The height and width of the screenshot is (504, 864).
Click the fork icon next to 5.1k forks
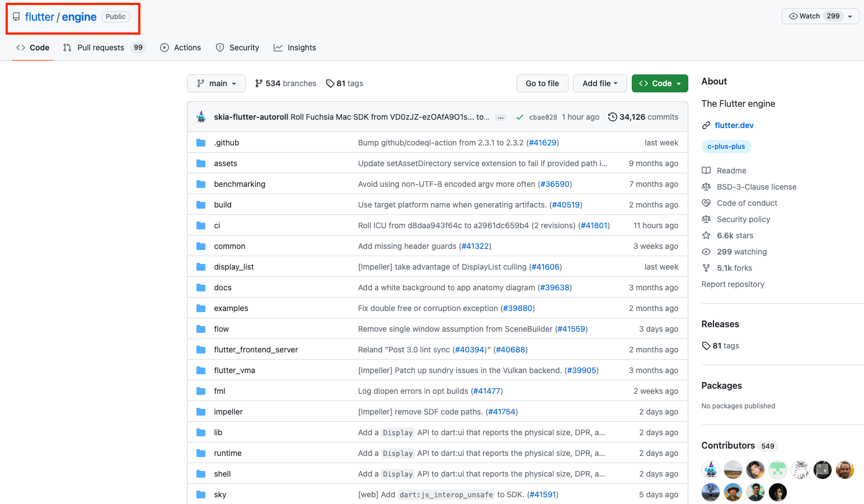click(x=706, y=267)
